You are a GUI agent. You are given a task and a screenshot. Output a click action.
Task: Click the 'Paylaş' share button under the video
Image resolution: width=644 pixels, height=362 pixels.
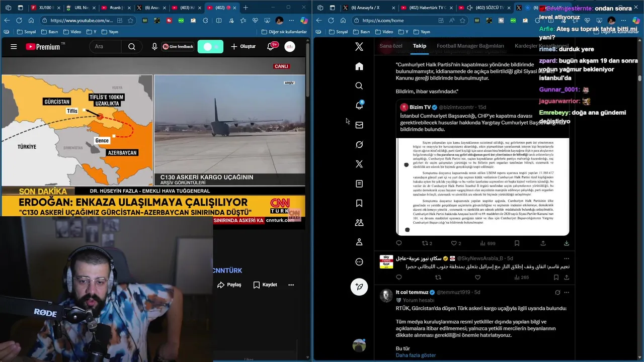pyautogui.click(x=229, y=285)
